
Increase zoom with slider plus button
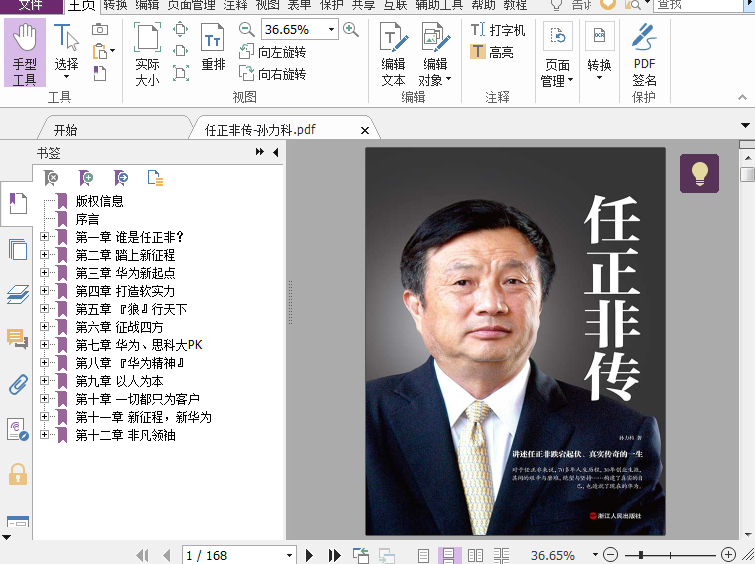(729, 555)
